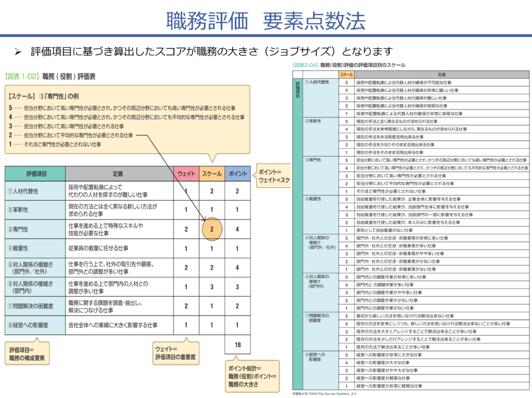Select example line 「3 …… 担当分野において高い専門性が必要とされる仕事」 in yellow box

[x=66, y=126]
